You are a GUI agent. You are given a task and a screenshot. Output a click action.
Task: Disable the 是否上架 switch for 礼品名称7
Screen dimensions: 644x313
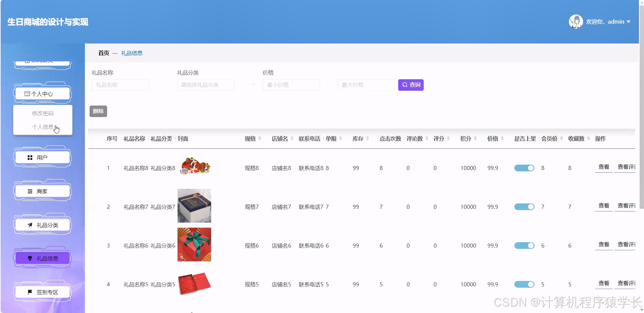tap(524, 206)
